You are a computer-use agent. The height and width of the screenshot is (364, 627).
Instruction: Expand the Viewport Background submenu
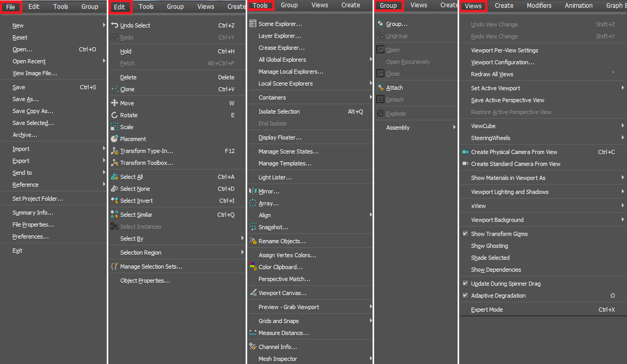point(623,220)
